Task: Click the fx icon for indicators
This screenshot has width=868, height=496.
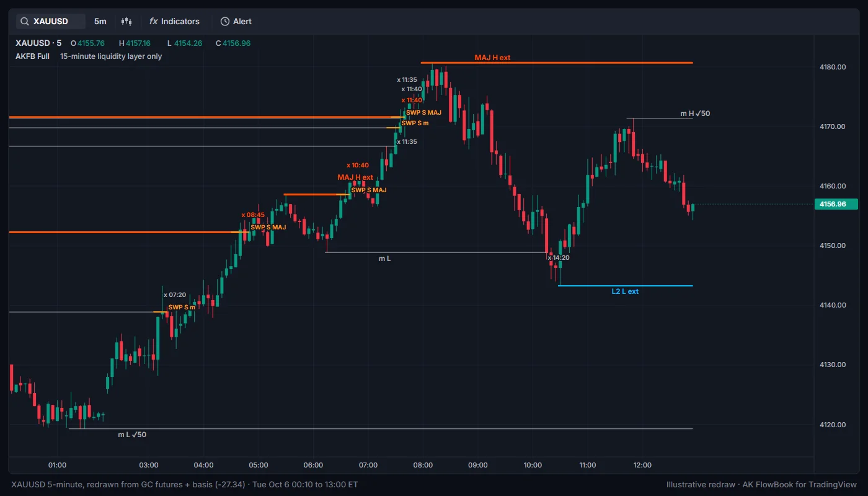Action: click(153, 21)
